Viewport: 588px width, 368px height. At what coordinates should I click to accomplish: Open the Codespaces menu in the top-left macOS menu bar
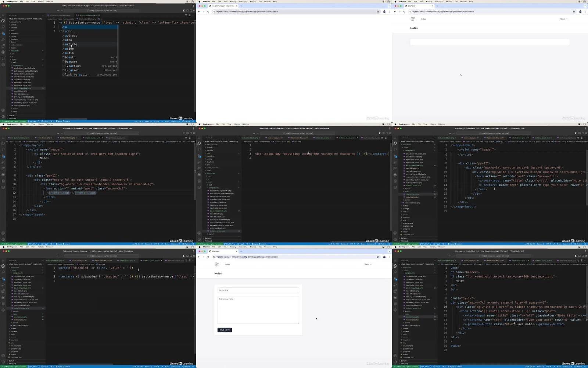point(12,1)
